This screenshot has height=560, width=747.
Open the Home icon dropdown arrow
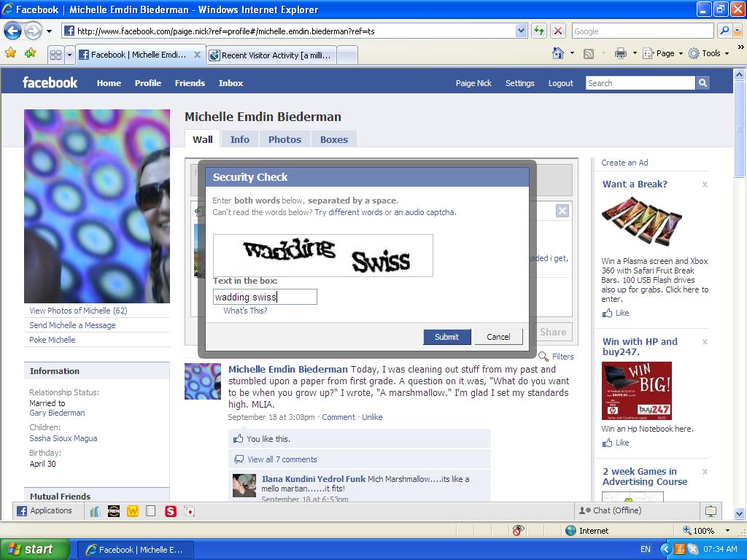[572, 53]
